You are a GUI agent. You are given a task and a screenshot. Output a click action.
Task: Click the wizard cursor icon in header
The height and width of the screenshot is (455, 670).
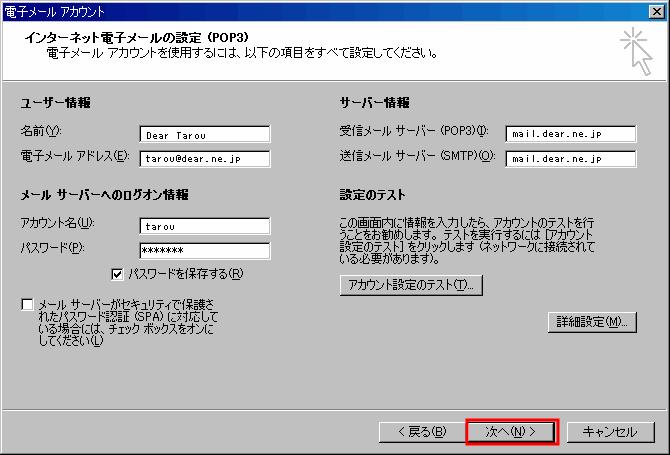[637, 52]
